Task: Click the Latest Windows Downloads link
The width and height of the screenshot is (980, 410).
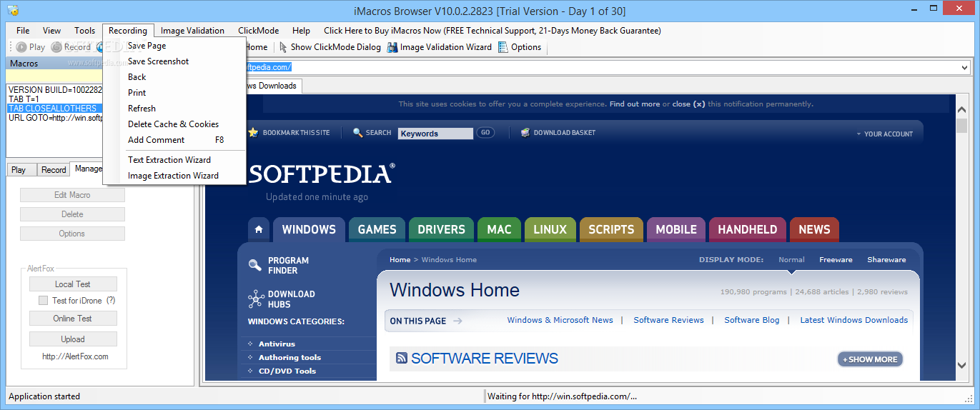Action: click(854, 320)
